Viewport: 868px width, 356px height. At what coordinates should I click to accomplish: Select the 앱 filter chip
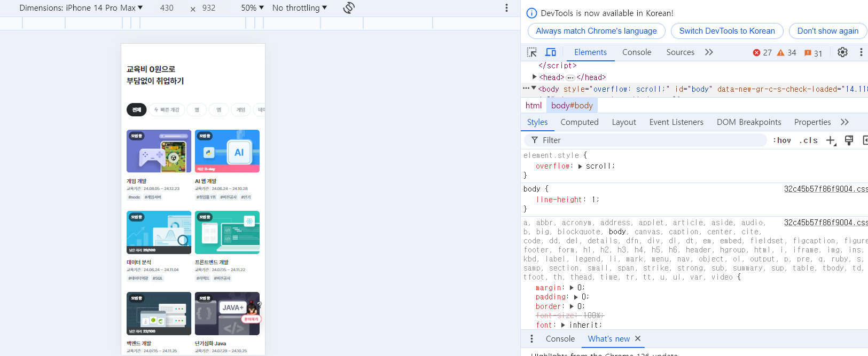click(x=218, y=109)
